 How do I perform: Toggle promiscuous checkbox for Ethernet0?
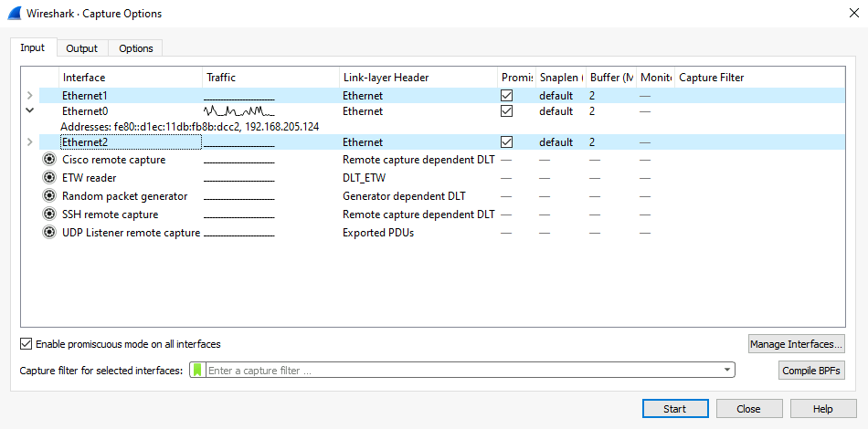tap(507, 111)
